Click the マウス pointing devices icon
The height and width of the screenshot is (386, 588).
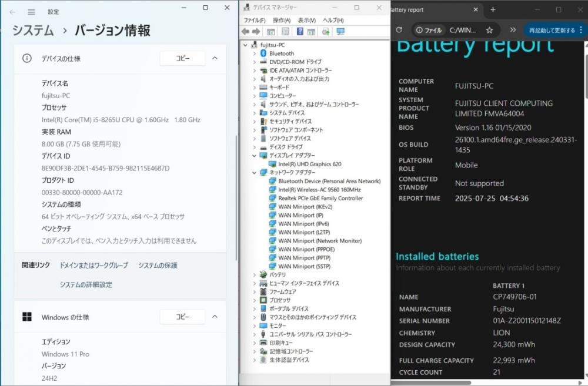[263, 317]
